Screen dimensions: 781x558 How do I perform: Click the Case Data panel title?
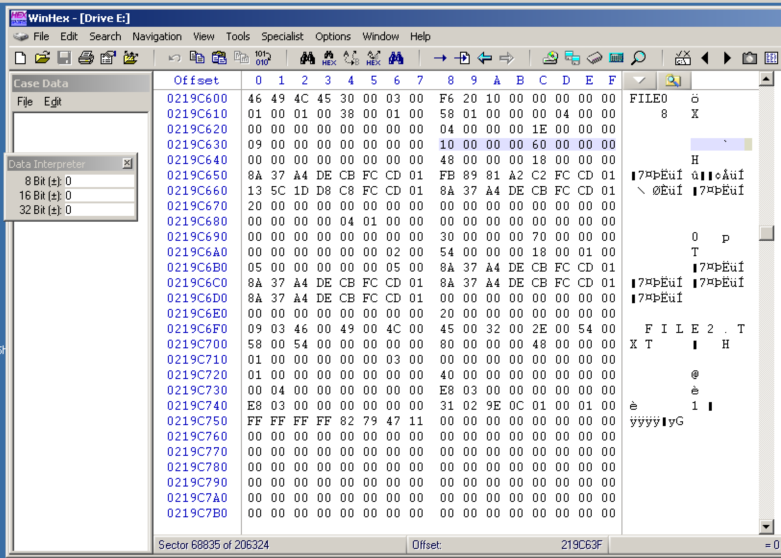pyautogui.click(x=41, y=84)
